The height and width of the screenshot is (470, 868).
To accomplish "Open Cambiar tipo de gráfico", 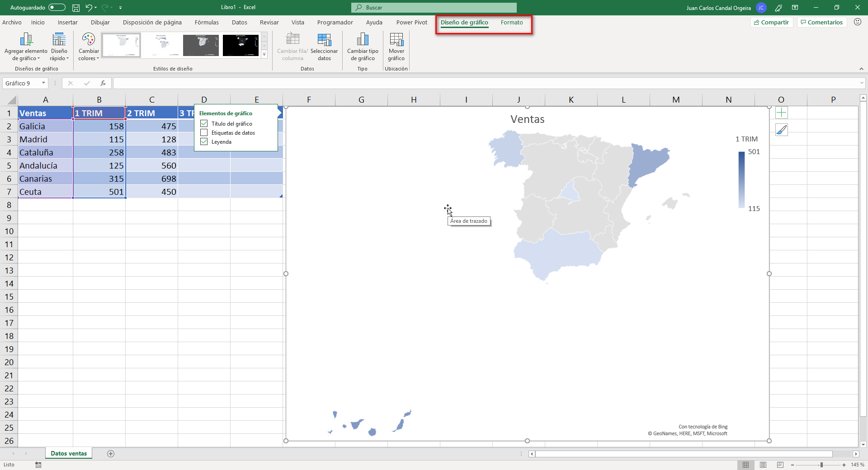I will (x=363, y=47).
